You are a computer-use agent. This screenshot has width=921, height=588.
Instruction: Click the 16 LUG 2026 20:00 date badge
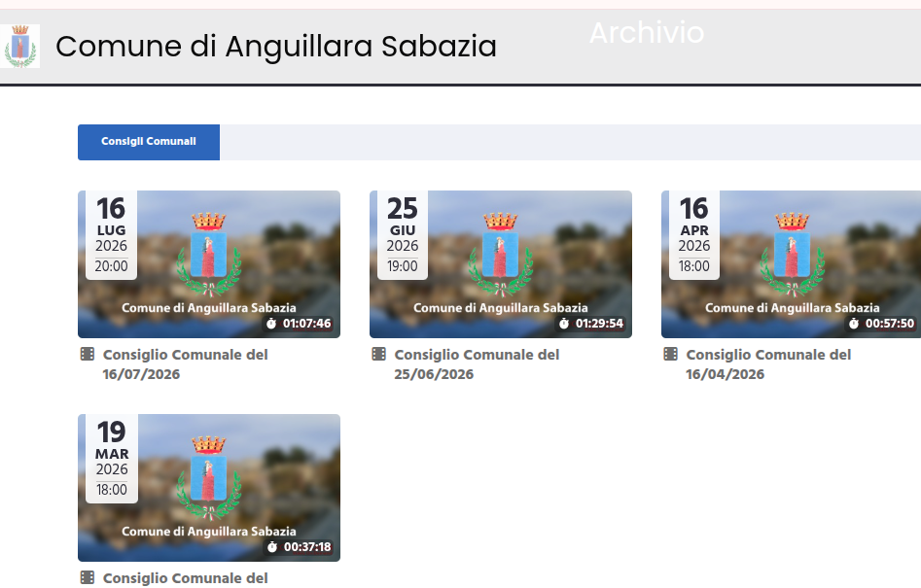click(111, 235)
